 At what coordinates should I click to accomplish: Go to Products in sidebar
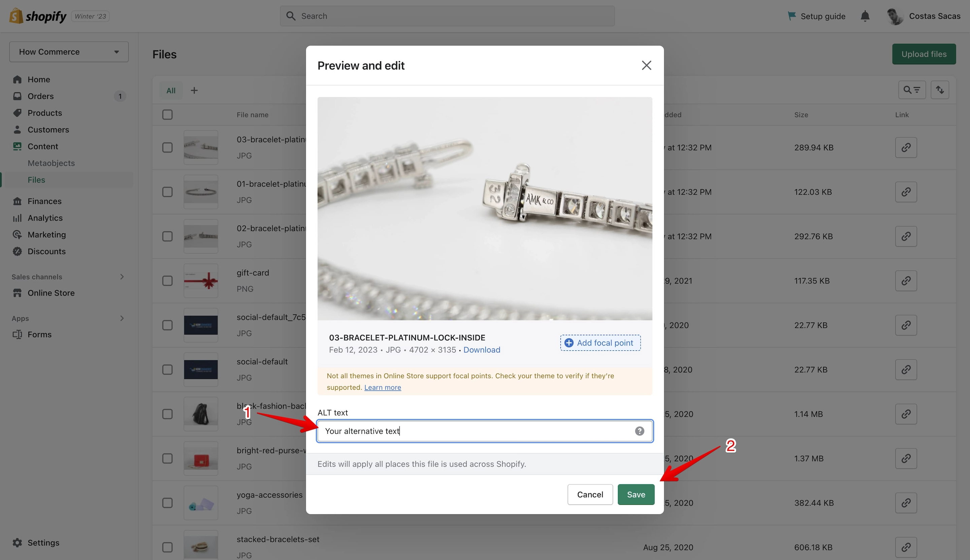coord(45,113)
